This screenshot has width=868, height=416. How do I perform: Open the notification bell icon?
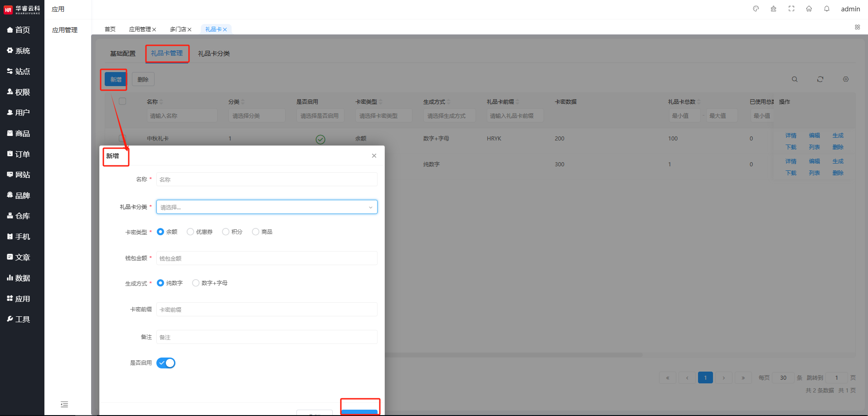827,9
